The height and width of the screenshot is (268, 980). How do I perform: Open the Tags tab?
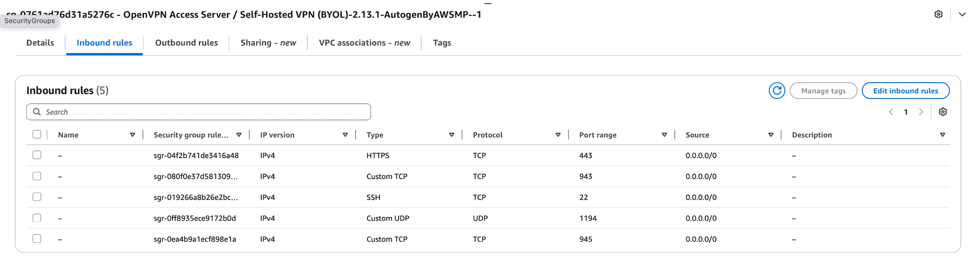coord(442,43)
